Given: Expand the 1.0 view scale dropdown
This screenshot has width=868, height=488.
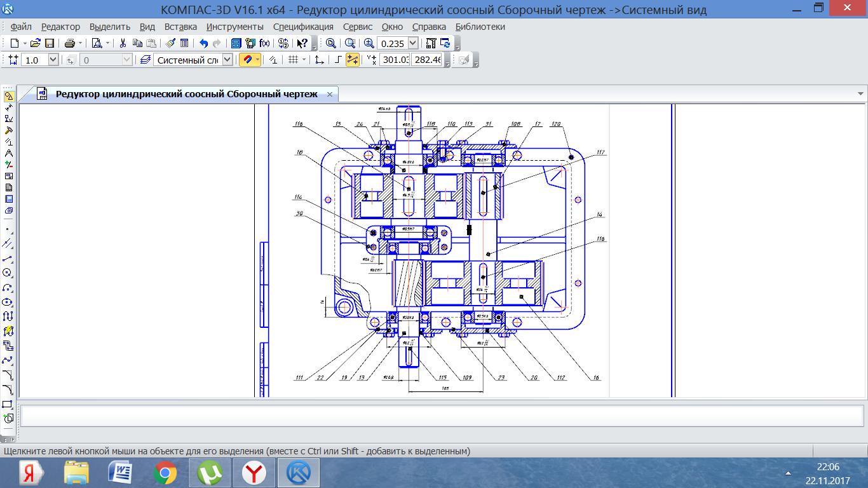Looking at the screenshot, I should click(x=53, y=60).
